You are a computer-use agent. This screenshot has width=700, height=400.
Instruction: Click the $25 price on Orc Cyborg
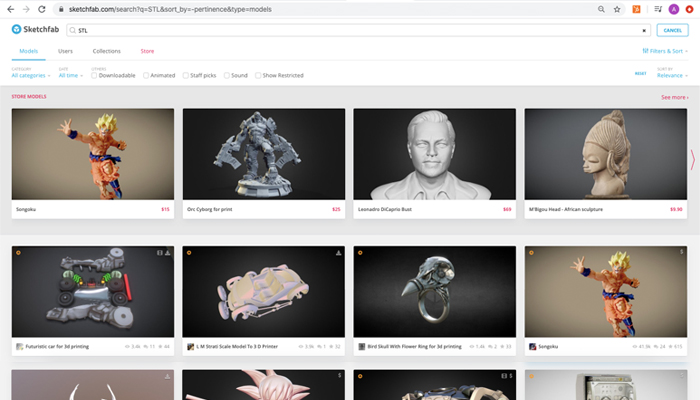pyautogui.click(x=336, y=209)
